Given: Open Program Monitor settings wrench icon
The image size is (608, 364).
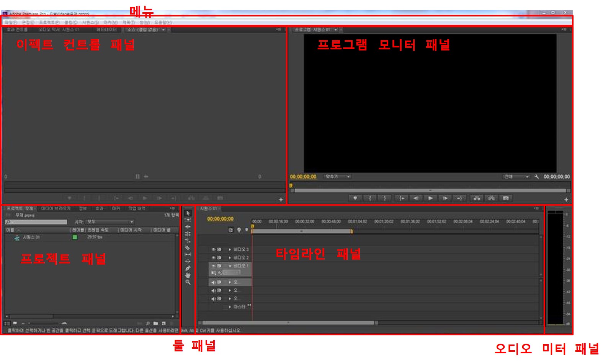Looking at the screenshot, I should pos(537,177).
